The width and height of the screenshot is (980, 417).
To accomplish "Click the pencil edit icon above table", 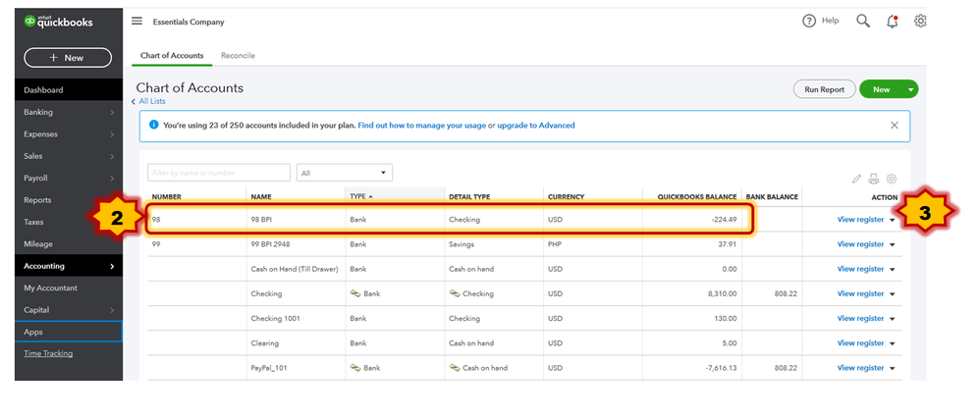I will 856,180.
